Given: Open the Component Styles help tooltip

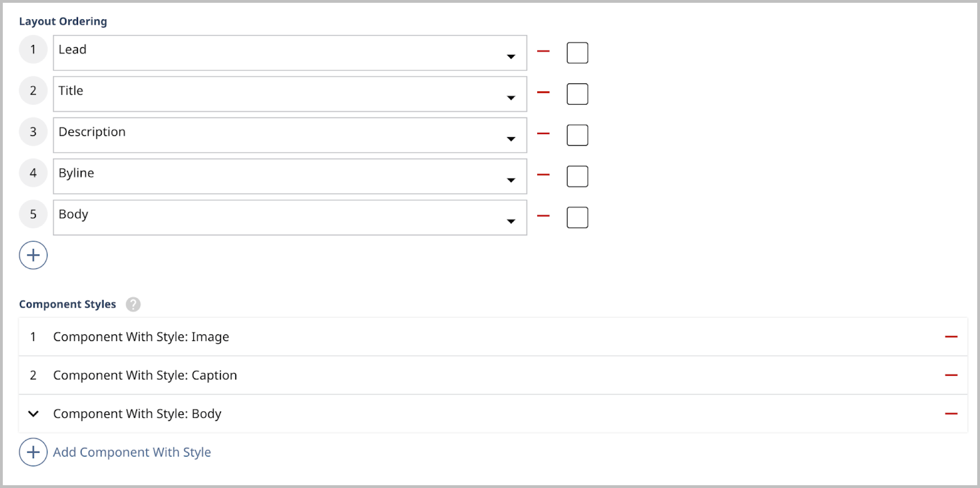Looking at the screenshot, I should point(133,304).
